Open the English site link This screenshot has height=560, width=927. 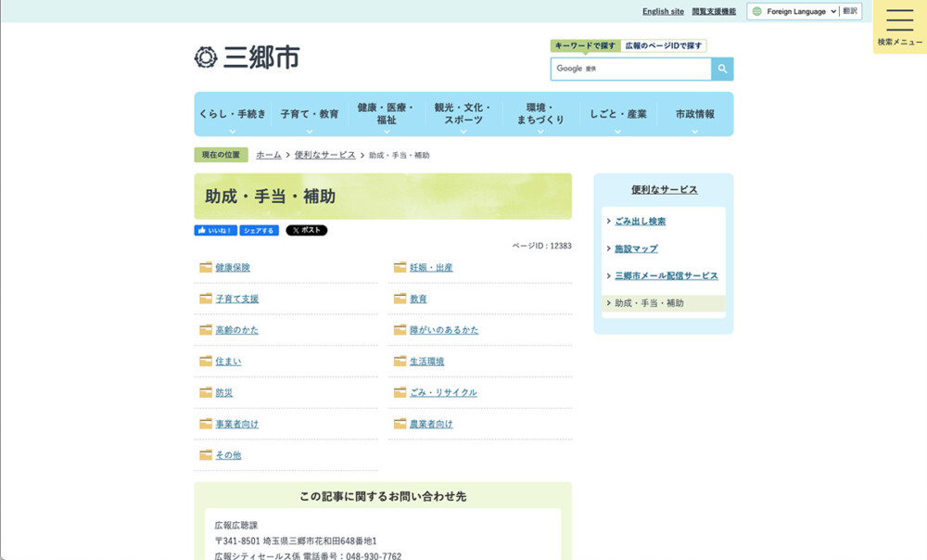663,12
